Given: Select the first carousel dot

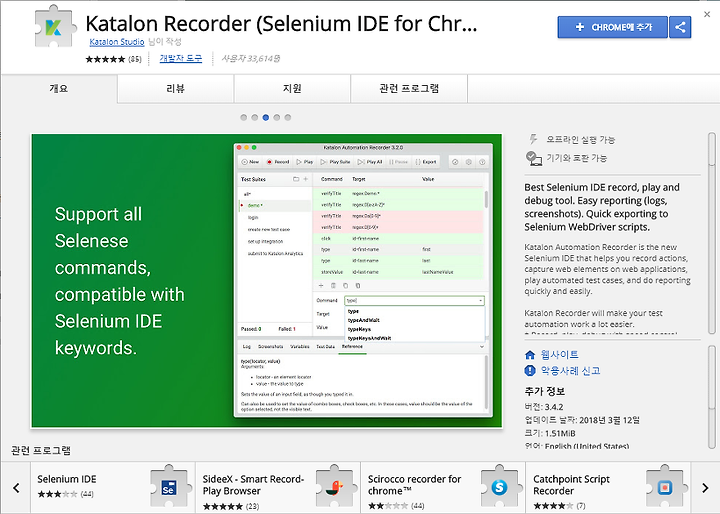Looking at the screenshot, I should pos(244,118).
